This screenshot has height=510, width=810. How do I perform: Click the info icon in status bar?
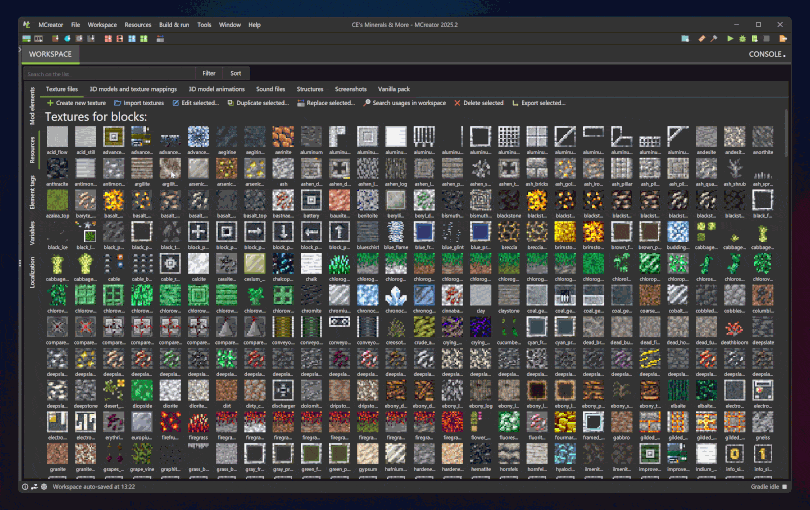pyautogui.click(x=25, y=487)
